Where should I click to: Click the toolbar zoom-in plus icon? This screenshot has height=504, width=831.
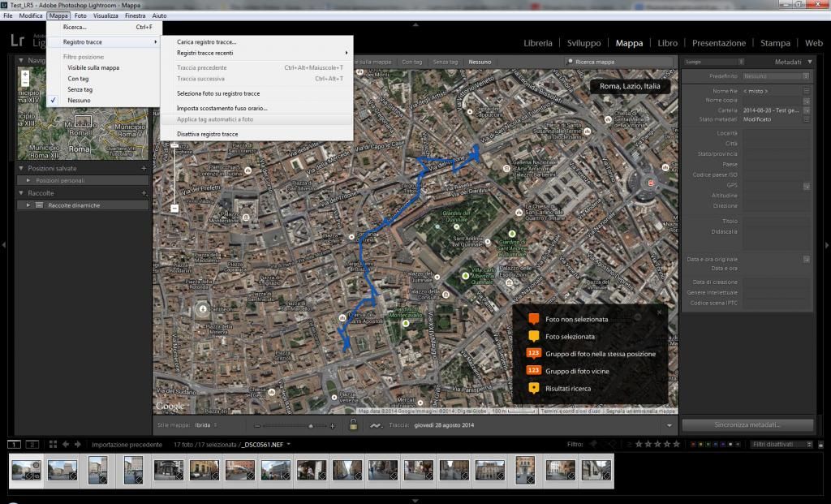coord(332,425)
